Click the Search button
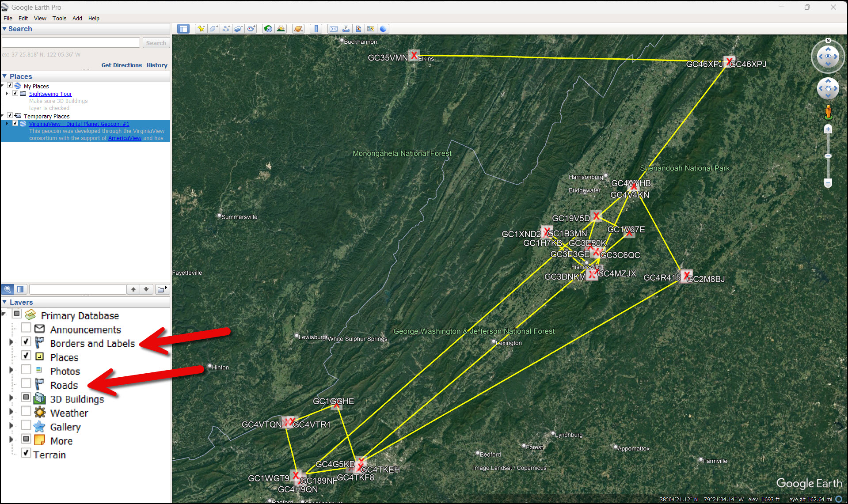This screenshot has width=848, height=504. pyautogui.click(x=156, y=43)
